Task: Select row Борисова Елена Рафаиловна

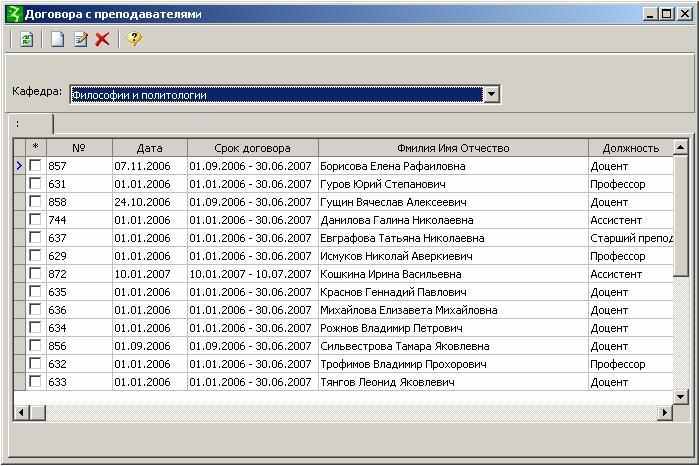Action: point(343,166)
